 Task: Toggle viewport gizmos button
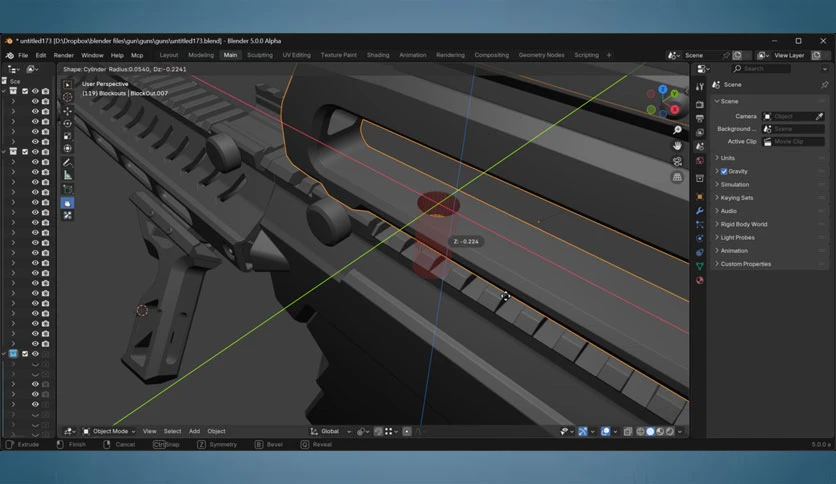point(582,431)
